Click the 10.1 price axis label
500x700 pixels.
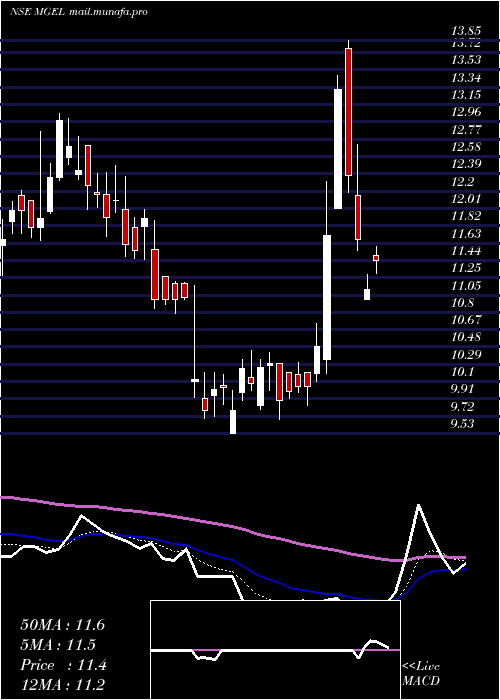[462, 372]
